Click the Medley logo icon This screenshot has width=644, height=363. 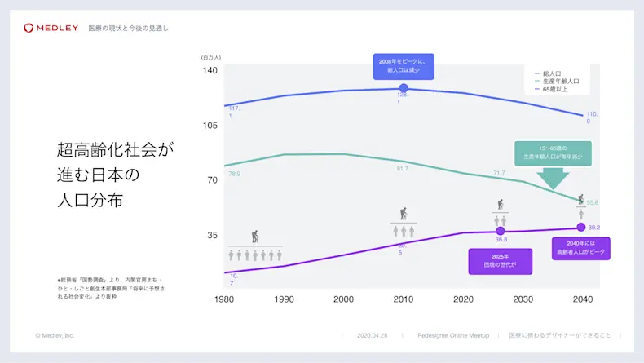tap(29, 28)
